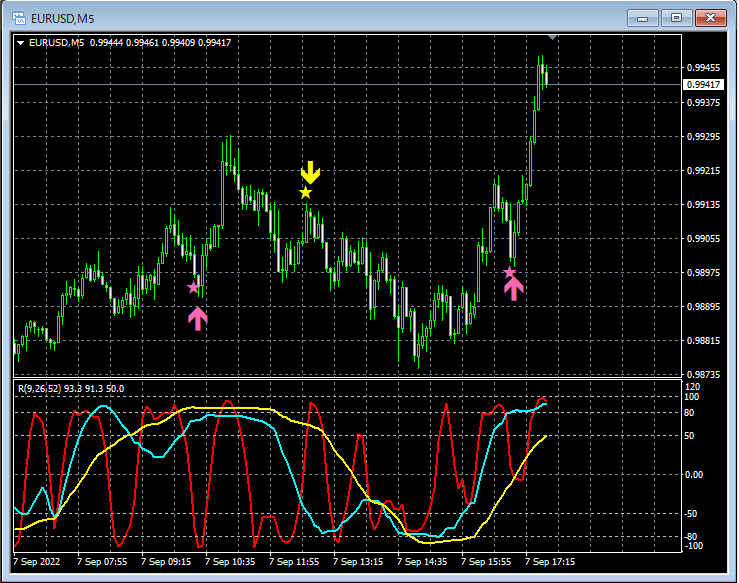Click the EURUSD,M5 OHLC header text
Image resolution: width=739 pixels, height=583 pixels.
click(x=130, y=43)
